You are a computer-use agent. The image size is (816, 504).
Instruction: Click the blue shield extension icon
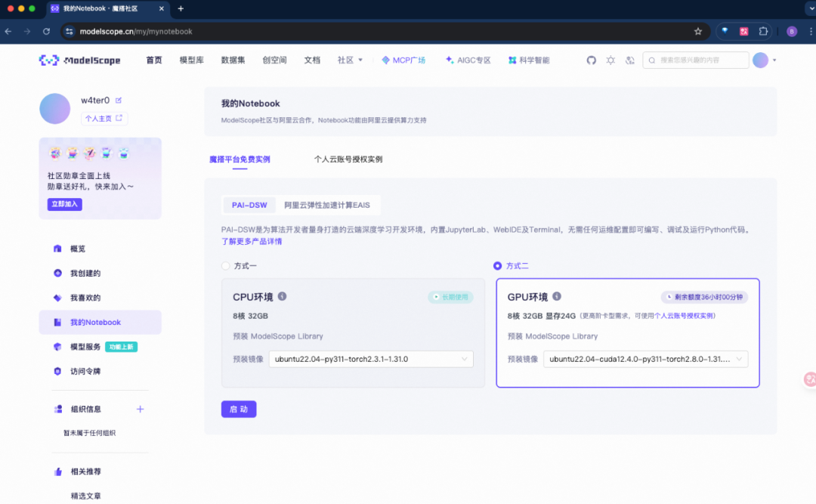725,31
